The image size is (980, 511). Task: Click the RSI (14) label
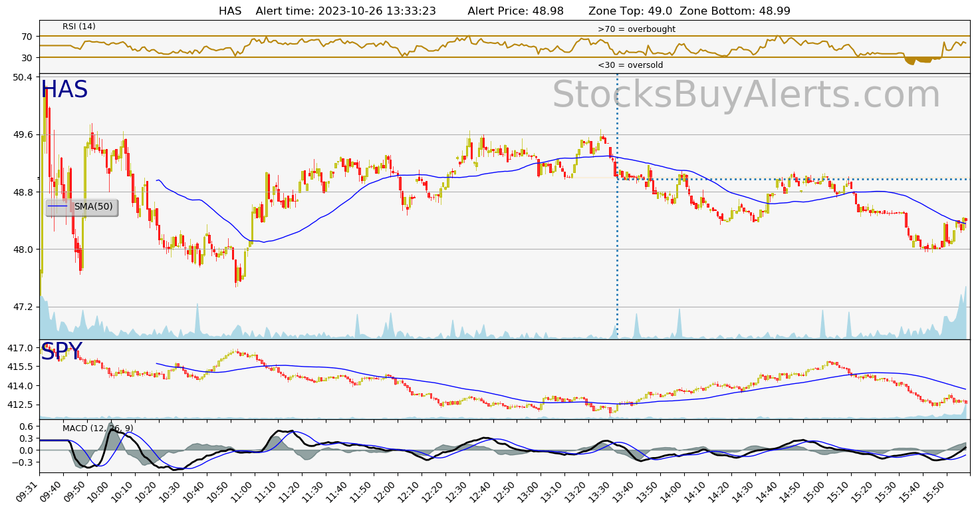tap(79, 27)
